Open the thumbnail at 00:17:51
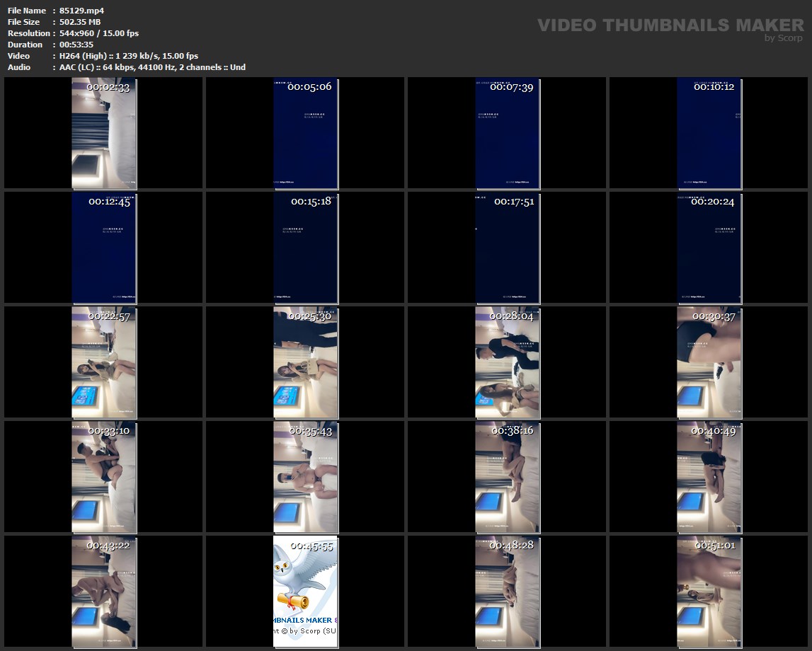812x651 pixels. click(x=508, y=248)
